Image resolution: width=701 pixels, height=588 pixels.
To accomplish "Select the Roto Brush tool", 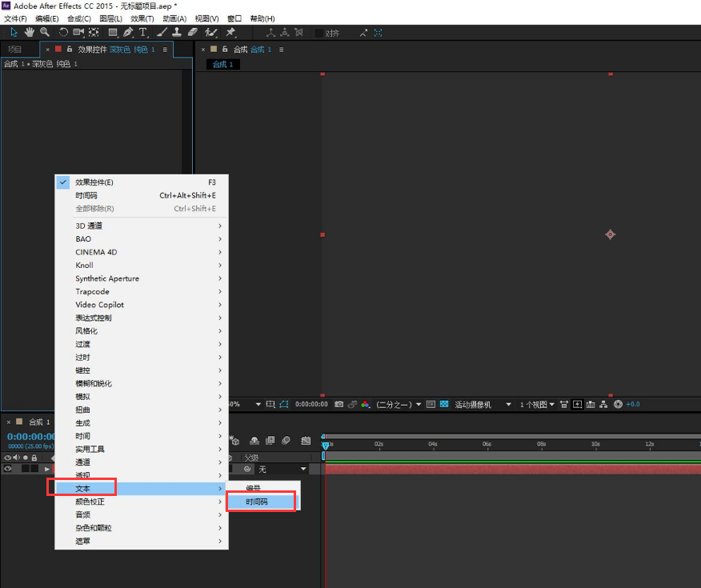I will tap(210, 32).
